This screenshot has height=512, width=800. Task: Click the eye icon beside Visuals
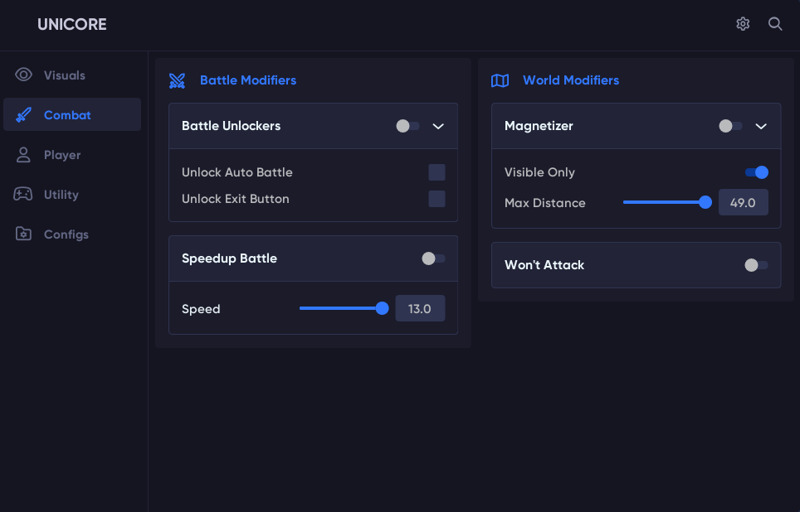click(23, 75)
